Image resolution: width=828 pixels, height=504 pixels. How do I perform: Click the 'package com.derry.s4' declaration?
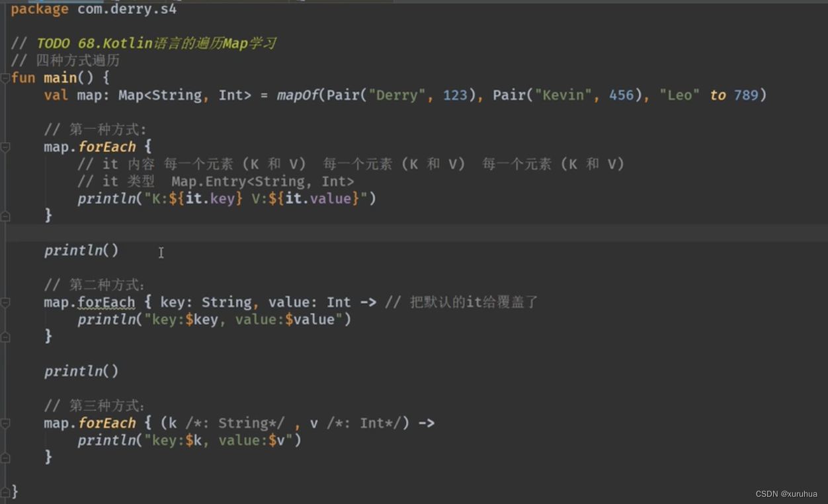(94, 9)
